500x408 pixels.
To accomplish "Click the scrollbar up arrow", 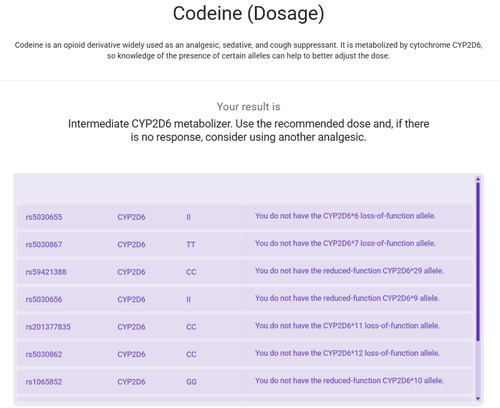I will click(478, 179).
